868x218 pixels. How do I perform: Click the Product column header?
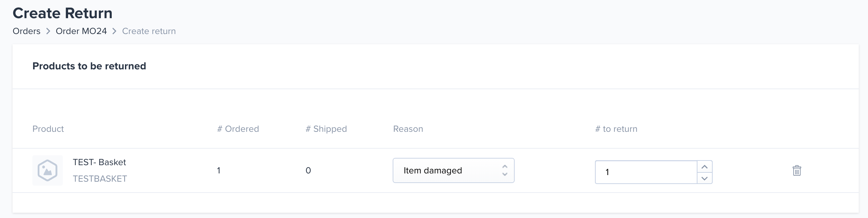pos(48,129)
